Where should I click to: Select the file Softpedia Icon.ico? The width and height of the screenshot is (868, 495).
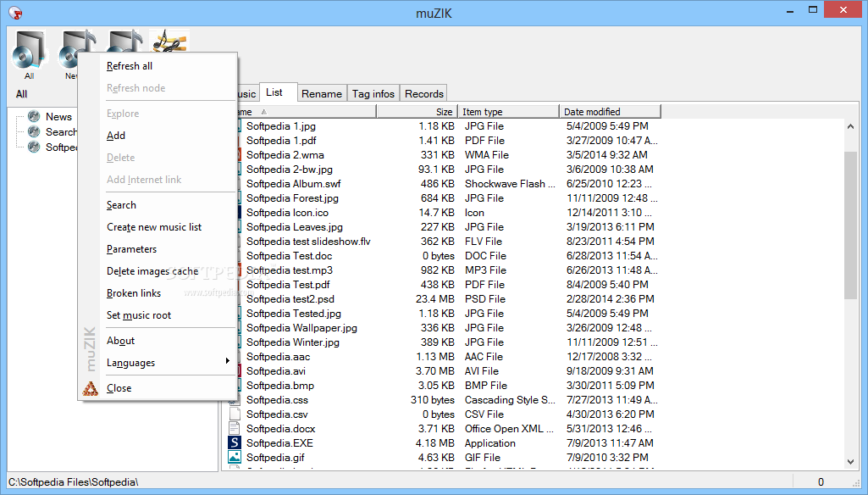click(287, 212)
